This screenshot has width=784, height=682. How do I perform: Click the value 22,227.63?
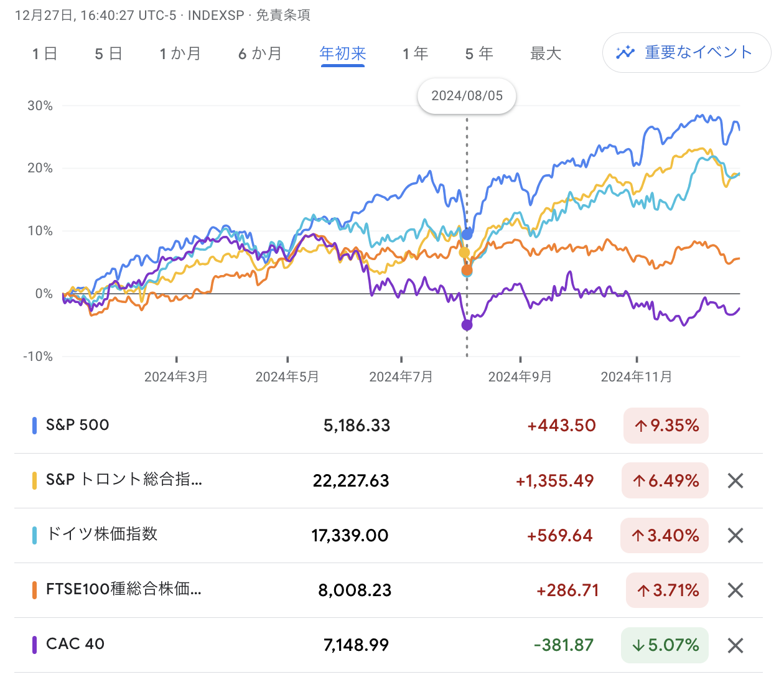[351, 480]
